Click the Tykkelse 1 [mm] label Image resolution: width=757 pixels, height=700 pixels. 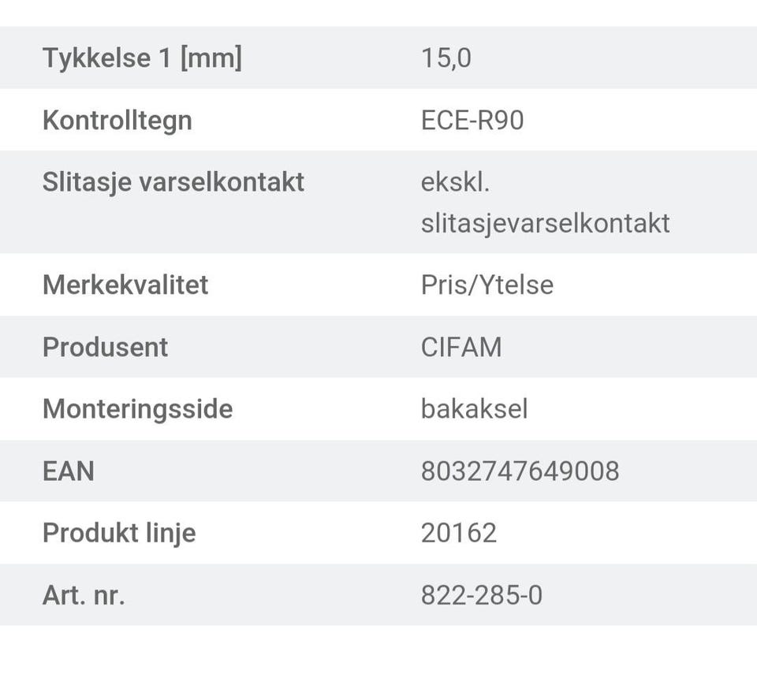pyautogui.click(x=142, y=58)
